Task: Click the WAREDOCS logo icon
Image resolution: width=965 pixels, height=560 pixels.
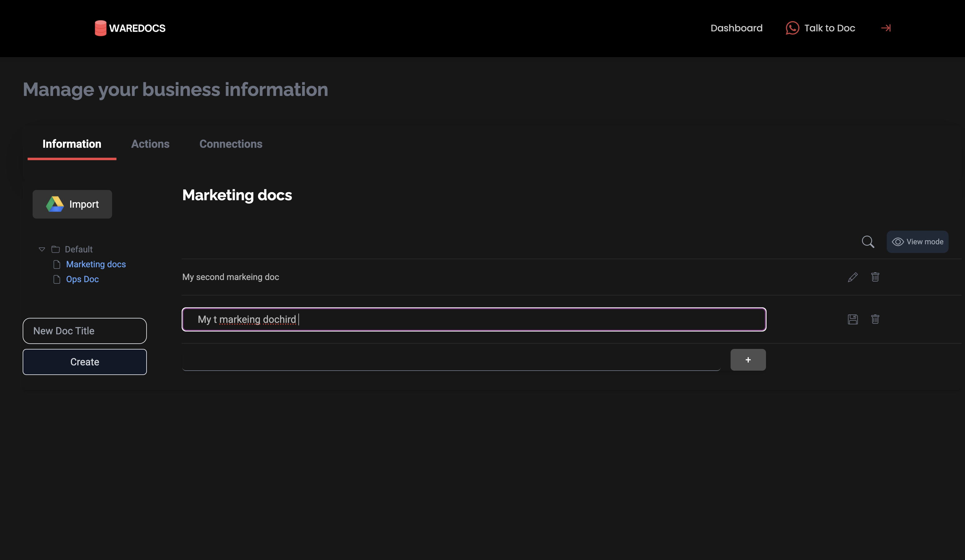Action: [x=100, y=28]
